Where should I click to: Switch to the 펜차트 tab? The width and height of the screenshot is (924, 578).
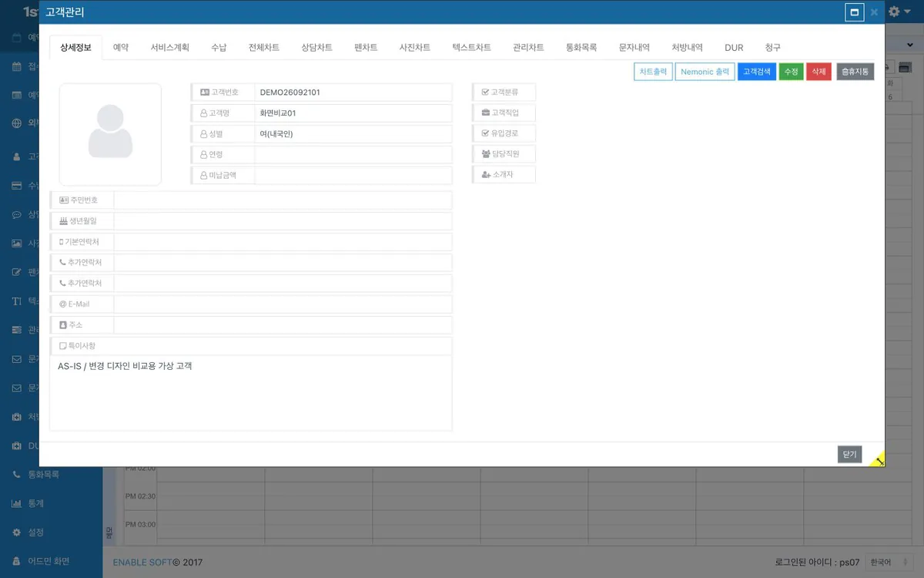click(x=366, y=48)
